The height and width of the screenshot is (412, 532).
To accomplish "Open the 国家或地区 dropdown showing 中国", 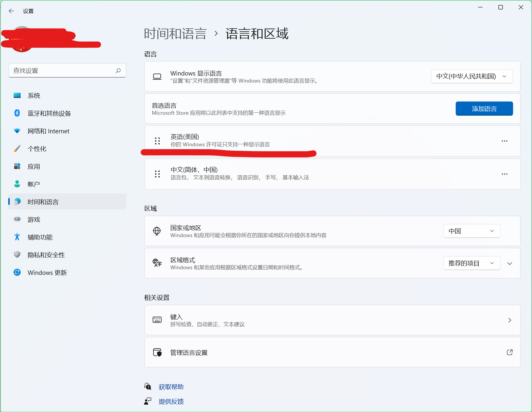I will click(x=472, y=231).
